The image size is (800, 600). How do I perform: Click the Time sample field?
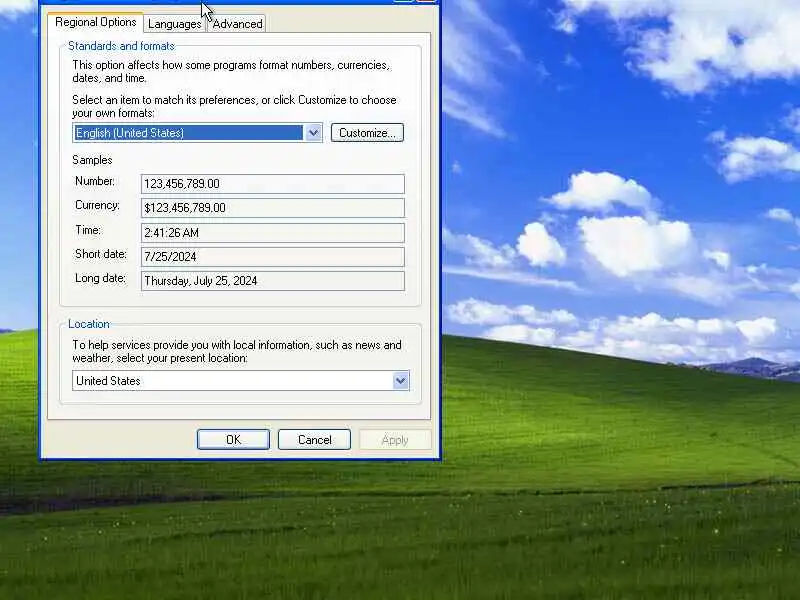[x=272, y=233]
